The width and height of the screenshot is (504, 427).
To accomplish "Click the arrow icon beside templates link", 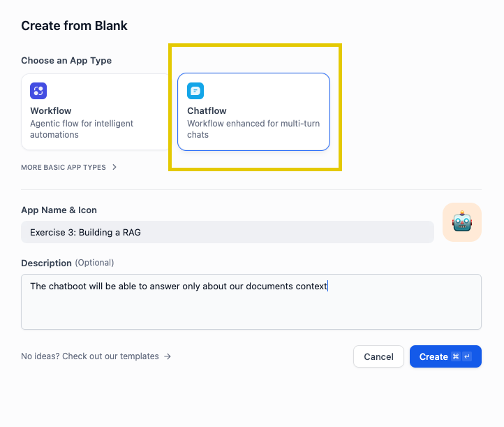I will click(168, 356).
